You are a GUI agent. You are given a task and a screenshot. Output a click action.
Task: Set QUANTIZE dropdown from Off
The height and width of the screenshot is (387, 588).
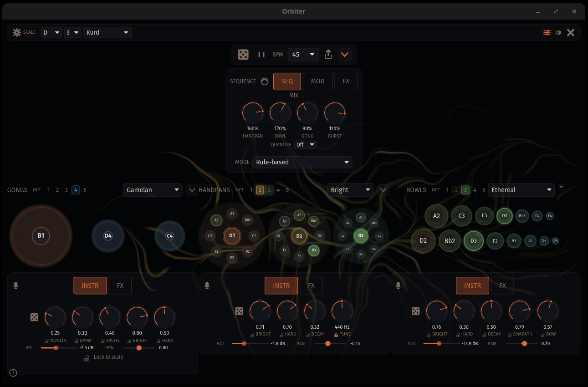tap(305, 144)
